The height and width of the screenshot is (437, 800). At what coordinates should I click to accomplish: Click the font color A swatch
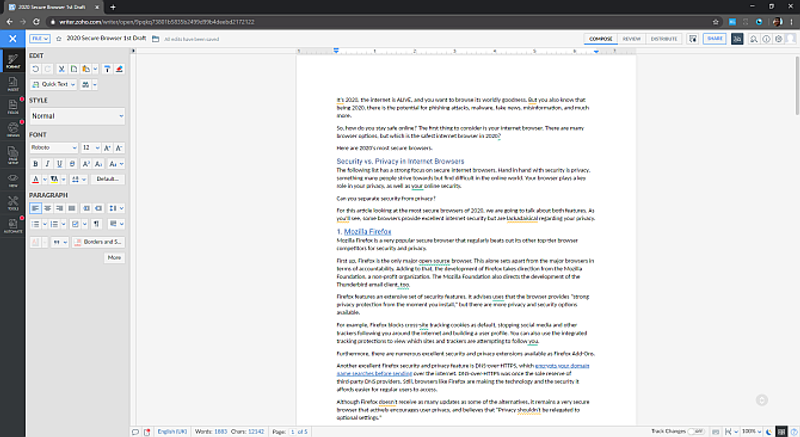[35, 179]
